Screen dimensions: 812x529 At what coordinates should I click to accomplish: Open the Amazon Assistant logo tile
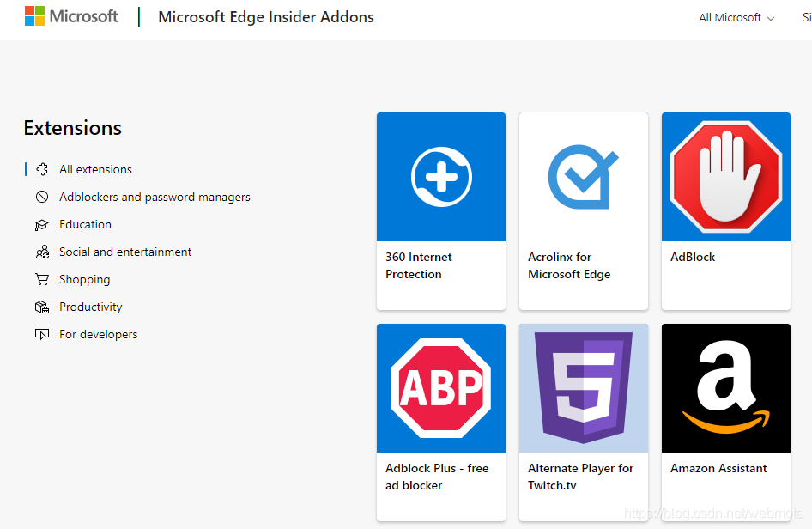[x=726, y=388]
